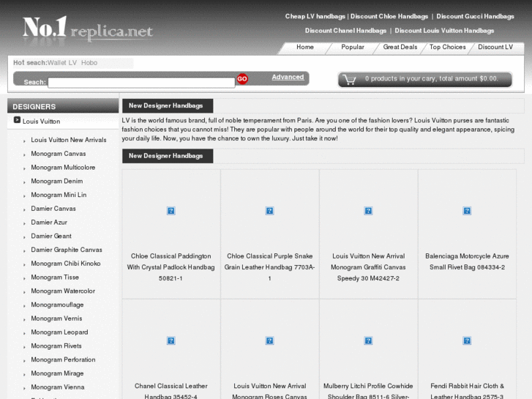Viewport: 532px width, 399px height.
Task: Click the red GO search icon
Action: [x=242, y=79]
